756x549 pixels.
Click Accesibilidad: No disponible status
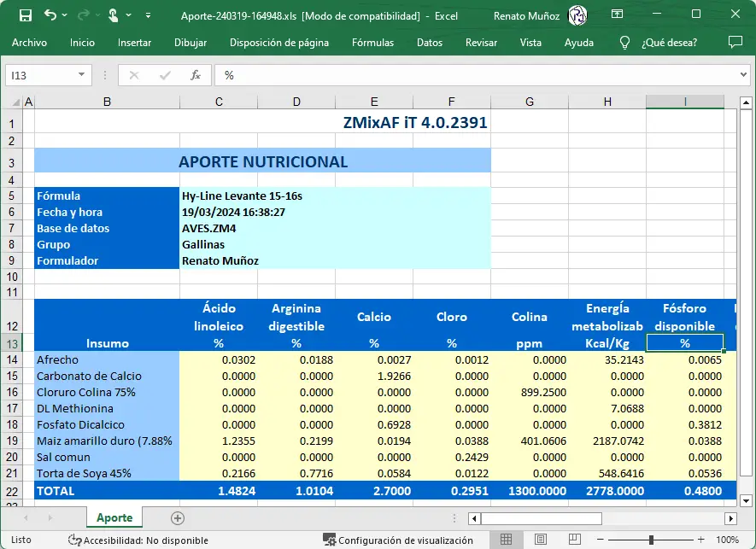point(138,540)
